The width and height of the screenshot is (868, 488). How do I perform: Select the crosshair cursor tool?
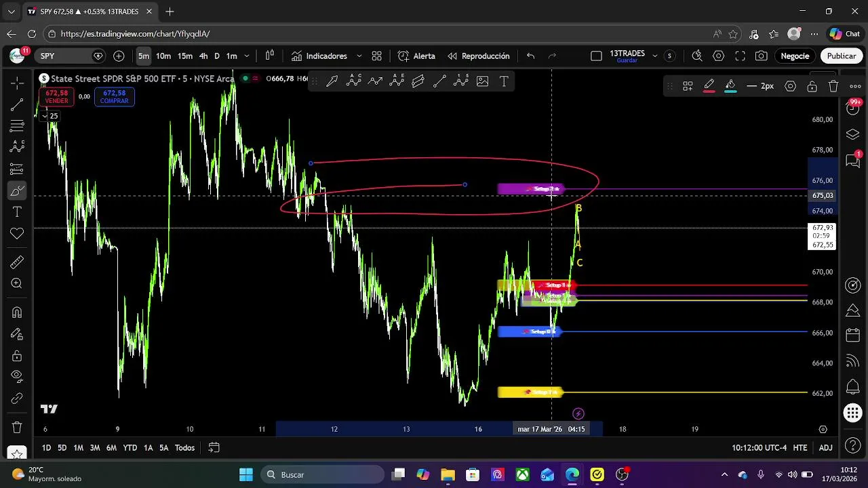tap(17, 83)
